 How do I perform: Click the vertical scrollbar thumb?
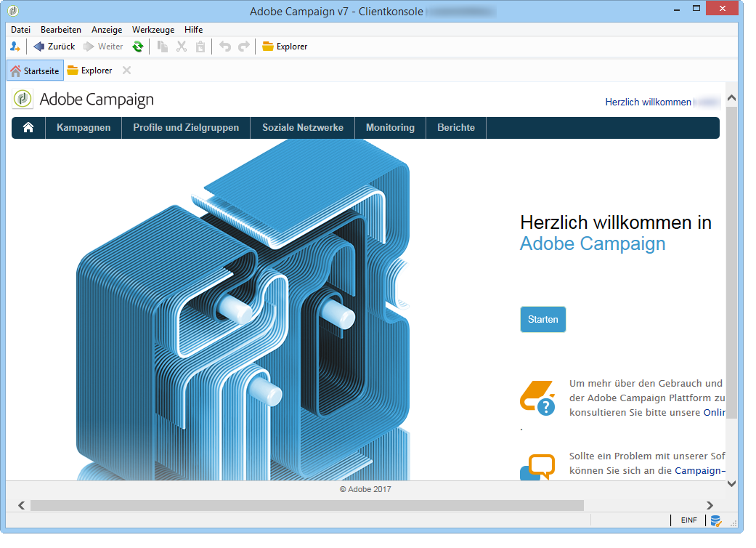(x=731, y=263)
